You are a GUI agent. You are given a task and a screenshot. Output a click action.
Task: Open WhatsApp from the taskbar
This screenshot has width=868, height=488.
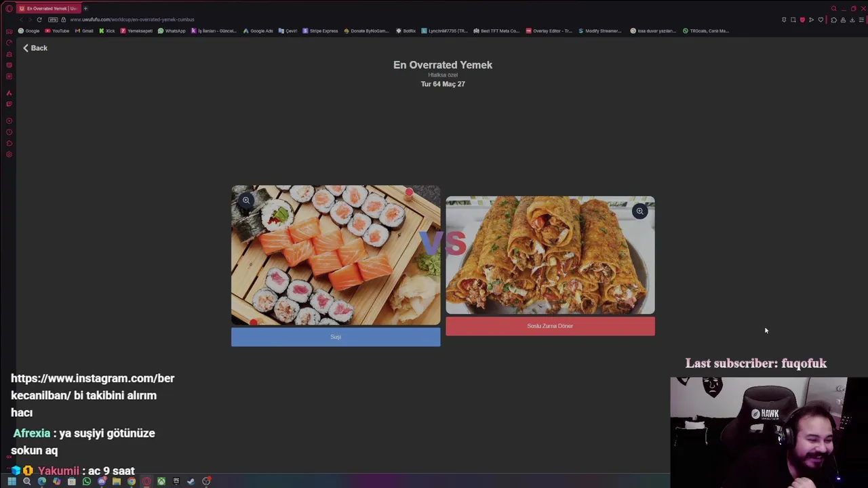click(87, 481)
